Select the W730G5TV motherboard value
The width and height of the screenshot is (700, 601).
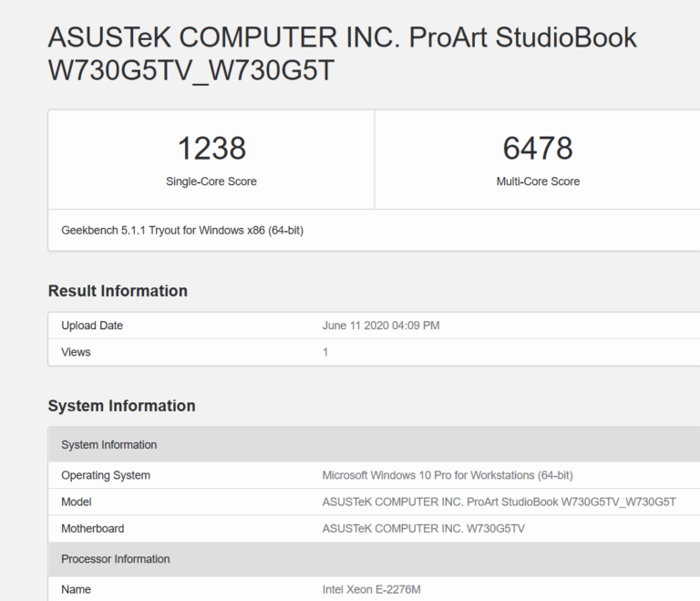tap(424, 528)
